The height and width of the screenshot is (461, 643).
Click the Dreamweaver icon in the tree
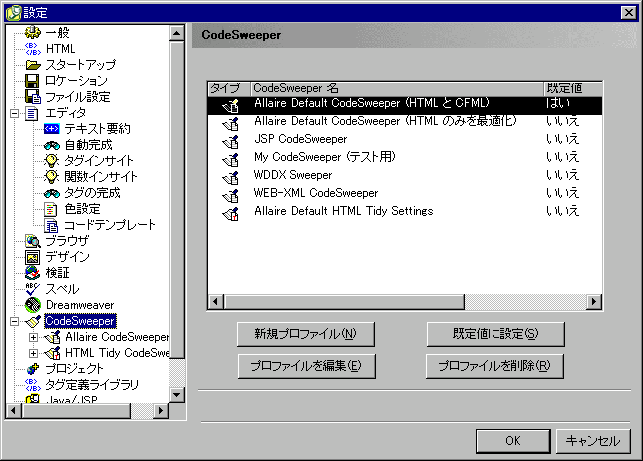click(x=33, y=305)
